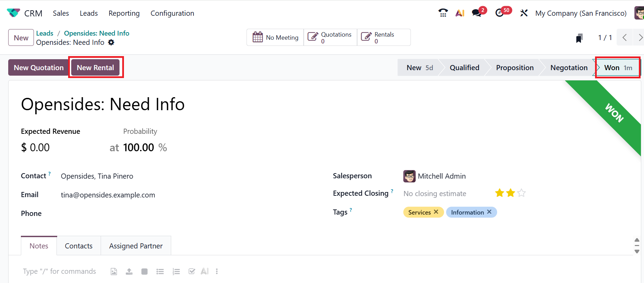The image size is (644, 283).
Task: Remove the Services tag
Action: click(x=436, y=212)
